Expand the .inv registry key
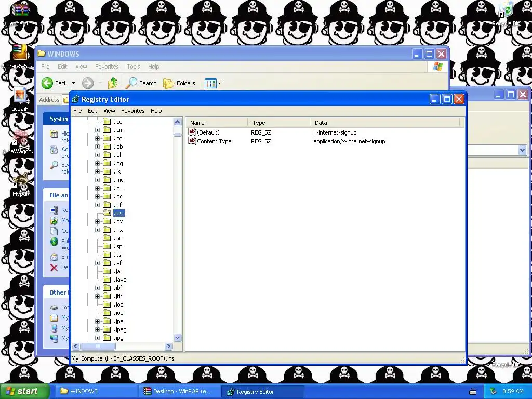This screenshot has height=399, width=532. pos(97,221)
